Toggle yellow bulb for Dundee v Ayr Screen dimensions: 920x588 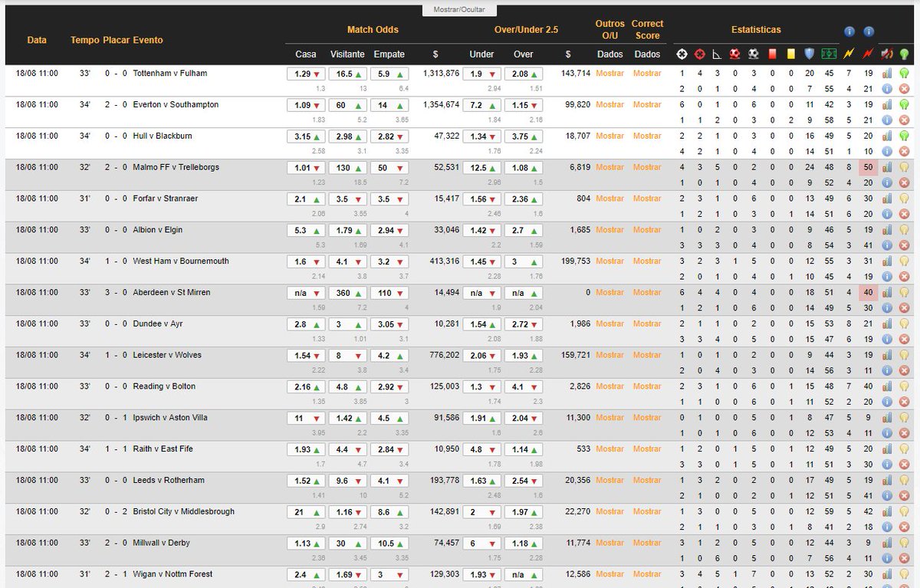(904, 324)
